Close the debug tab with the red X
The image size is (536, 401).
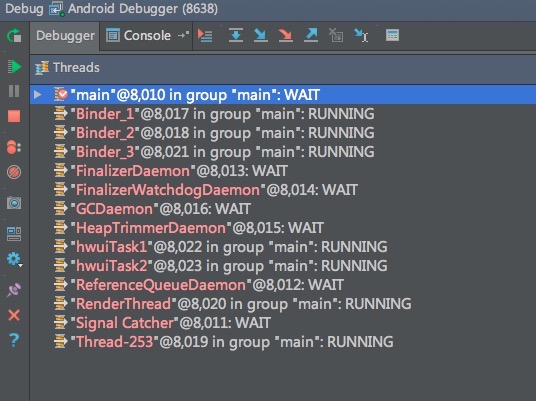(14, 315)
